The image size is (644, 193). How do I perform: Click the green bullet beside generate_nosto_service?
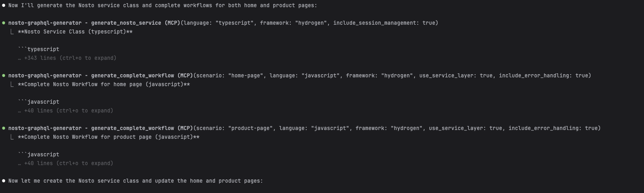4,23
